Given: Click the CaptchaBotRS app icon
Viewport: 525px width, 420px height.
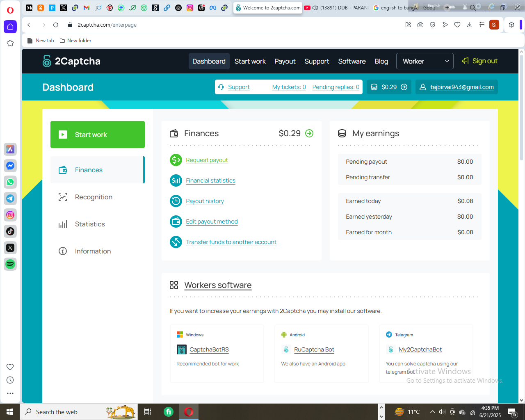Looking at the screenshot, I should (181, 349).
